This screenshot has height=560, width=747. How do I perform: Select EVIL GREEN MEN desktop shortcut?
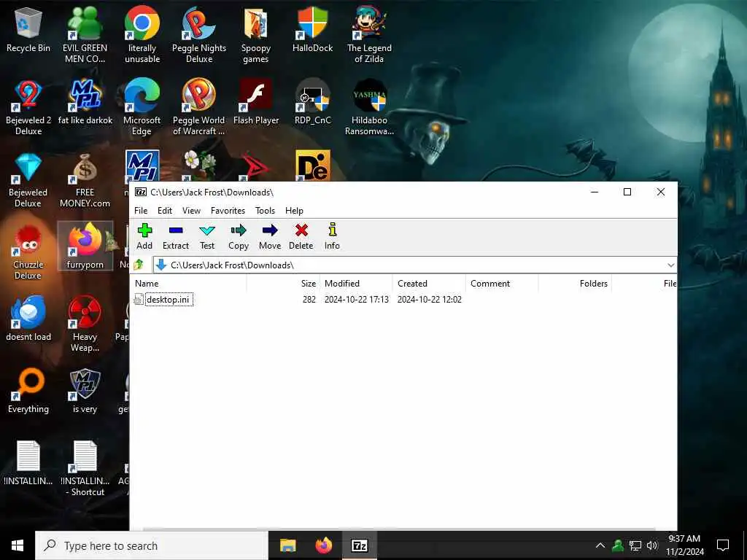coord(85,36)
